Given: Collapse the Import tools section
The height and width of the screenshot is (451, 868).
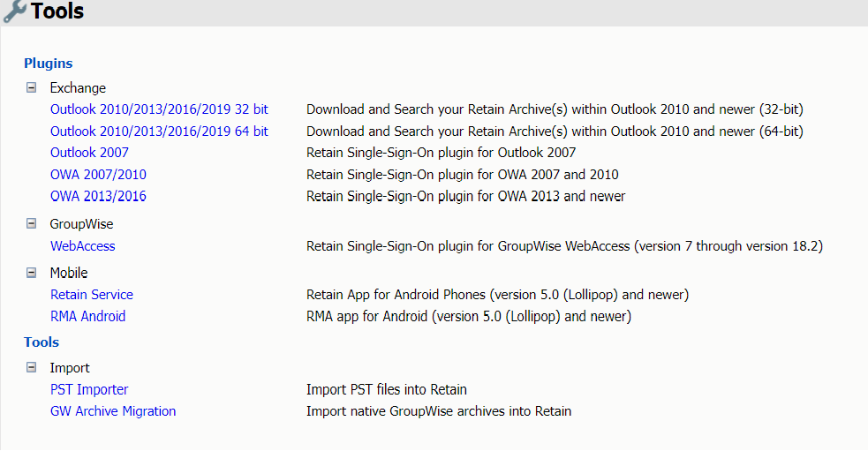Looking at the screenshot, I should click(x=32, y=367).
